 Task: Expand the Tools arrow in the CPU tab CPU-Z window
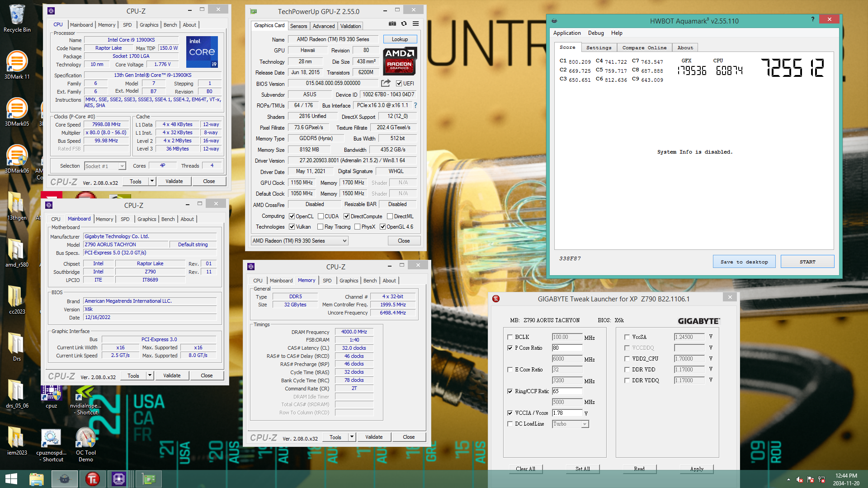click(152, 181)
